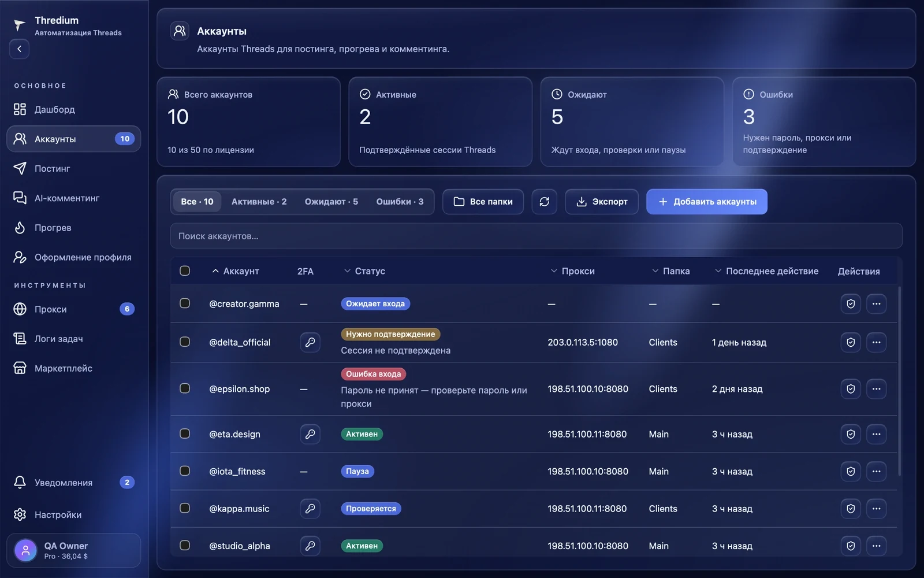Click the accounts table vertical scrollbar
The image size is (924, 578).
pos(900,381)
